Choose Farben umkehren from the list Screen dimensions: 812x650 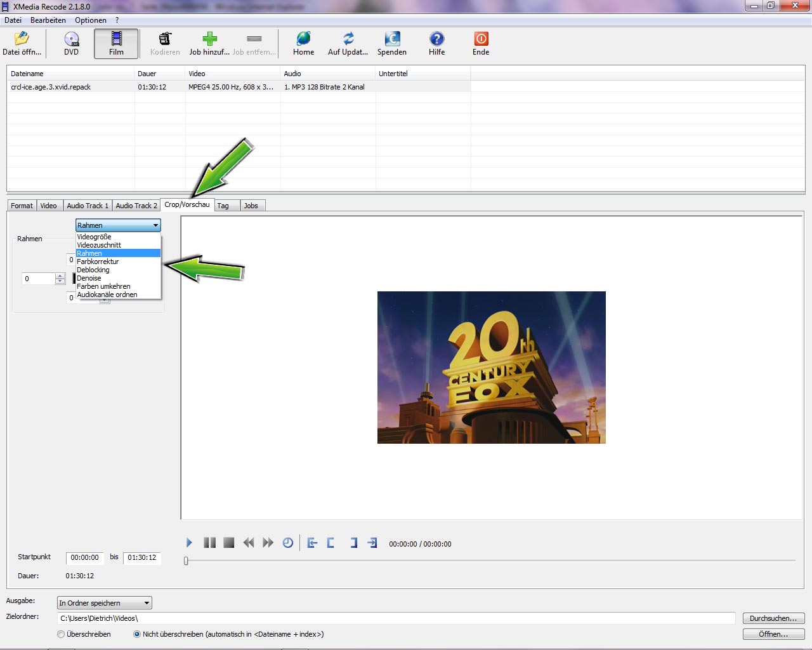click(x=118, y=286)
